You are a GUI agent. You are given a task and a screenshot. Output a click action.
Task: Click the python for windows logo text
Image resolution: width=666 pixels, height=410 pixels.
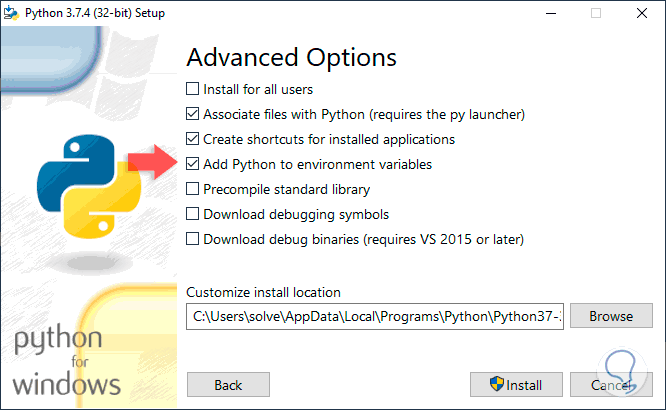coord(67,362)
